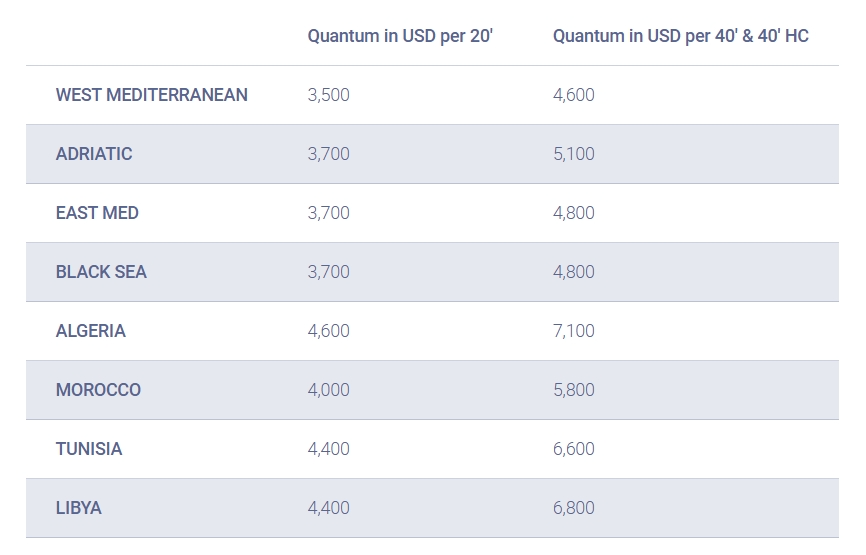Click the 7,100 value in Algeria row
Viewport: 866px width, 555px height.
tap(574, 331)
